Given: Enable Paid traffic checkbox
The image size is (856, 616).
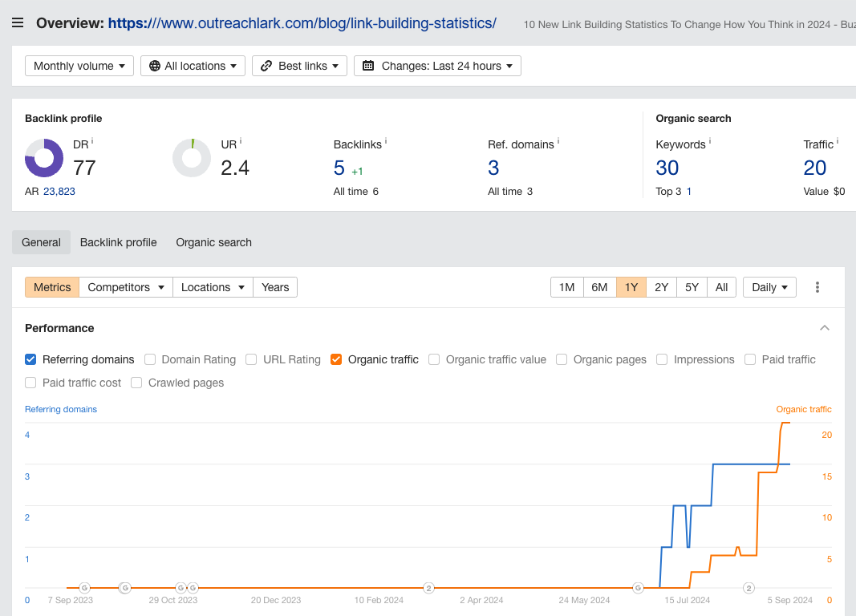Looking at the screenshot, I should tap(750, 359).
